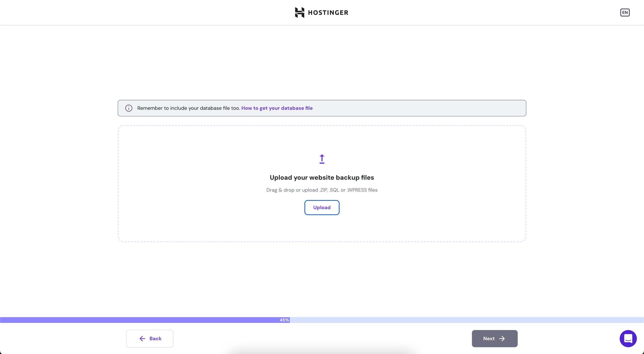Click the right arrow icon in Next
Screen dimensions: 644x354
[502, 339]
